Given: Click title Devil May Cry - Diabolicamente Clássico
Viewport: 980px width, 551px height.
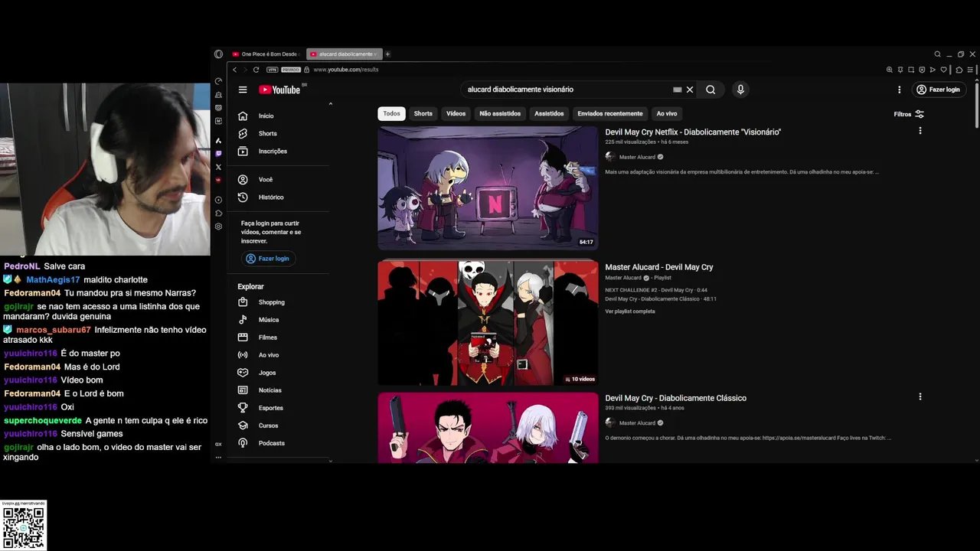Looking at the screenshot, I should 675,398.
